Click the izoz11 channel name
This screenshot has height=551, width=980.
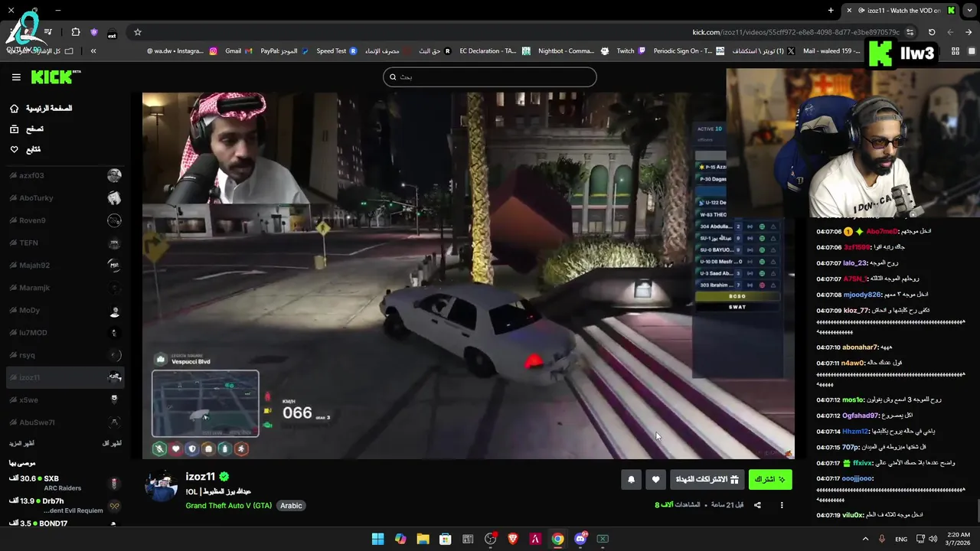pyautogui.click(x=201, y=477)
